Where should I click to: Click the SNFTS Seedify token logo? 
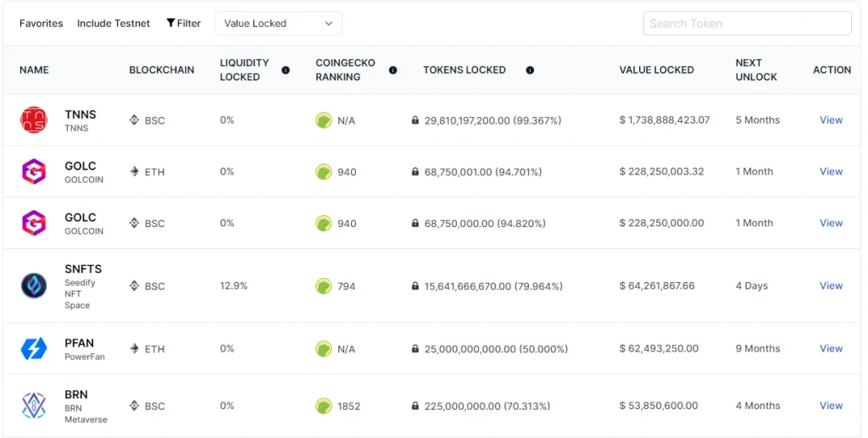click(x=34, y=286)
